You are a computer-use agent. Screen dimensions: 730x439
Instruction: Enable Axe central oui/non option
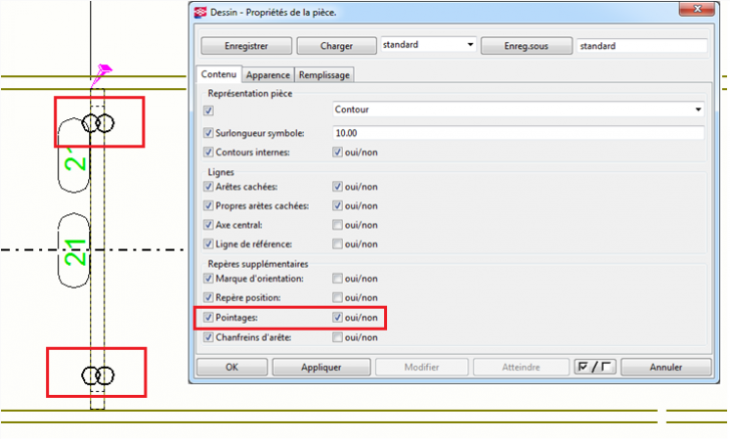(338, 225)
